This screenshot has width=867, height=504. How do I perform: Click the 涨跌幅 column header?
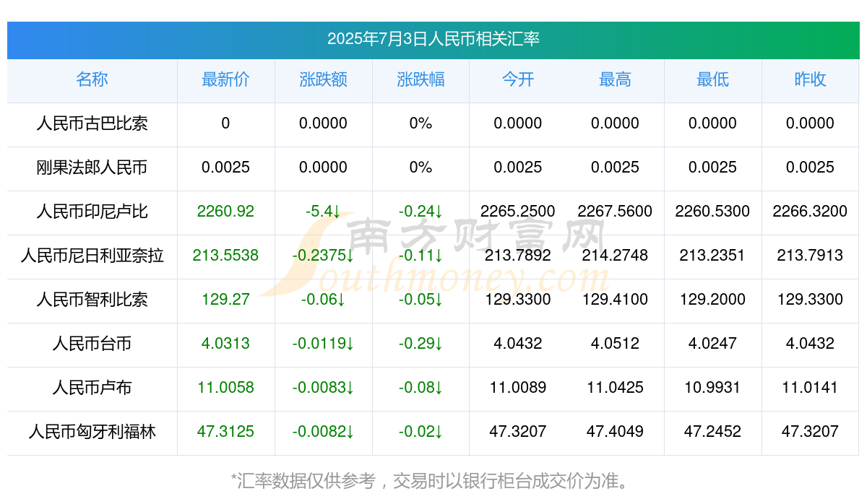(x=420, y=79)
